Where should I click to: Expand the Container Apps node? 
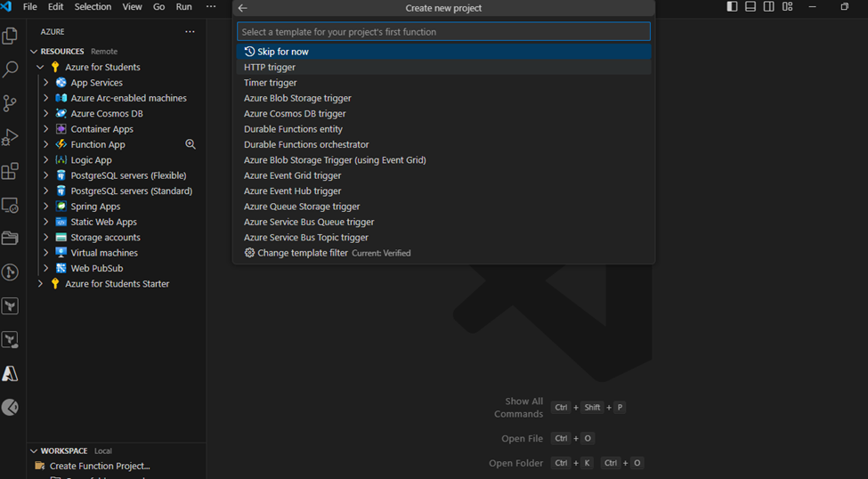pos(46,129)
